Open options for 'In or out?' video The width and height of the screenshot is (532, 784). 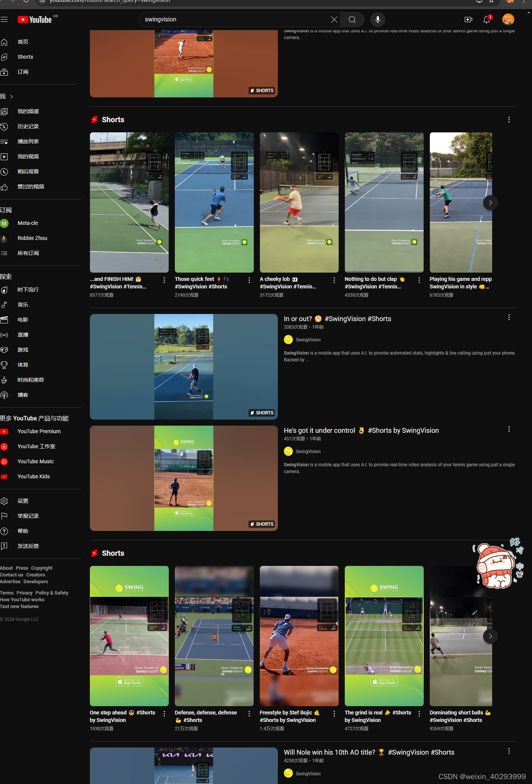pos(509,318)
